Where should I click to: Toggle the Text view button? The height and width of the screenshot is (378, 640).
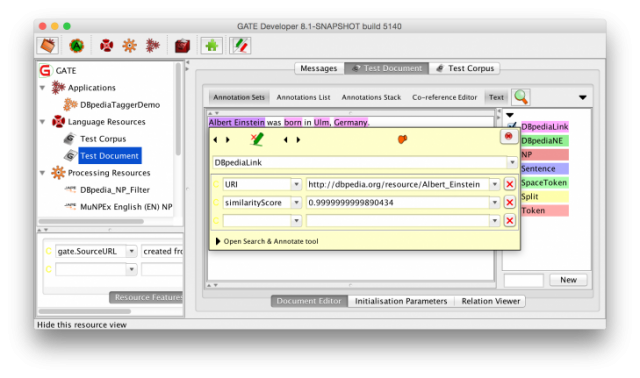click(496, 97)
